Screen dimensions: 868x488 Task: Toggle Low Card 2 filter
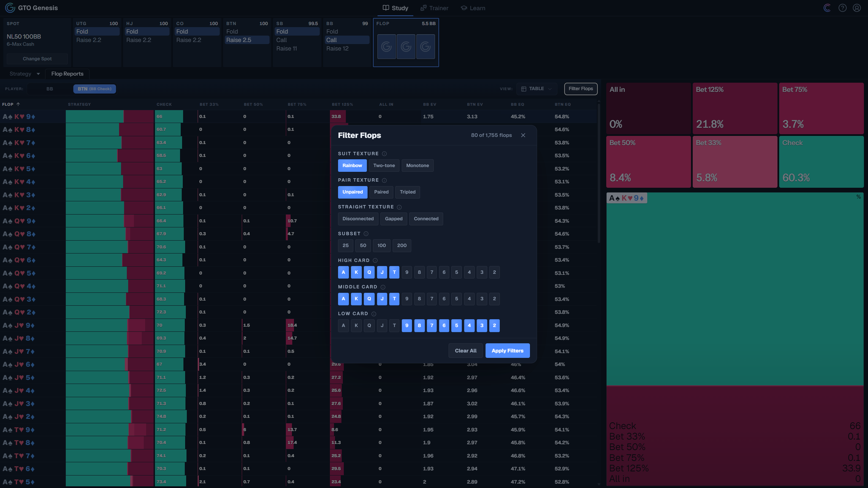tap(494, 326)
